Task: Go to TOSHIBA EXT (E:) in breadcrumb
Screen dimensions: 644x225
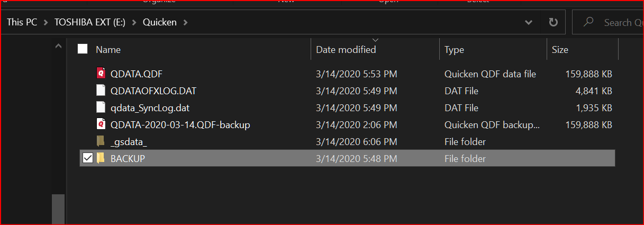Action: pyautogui.click(x=89, y=23)
